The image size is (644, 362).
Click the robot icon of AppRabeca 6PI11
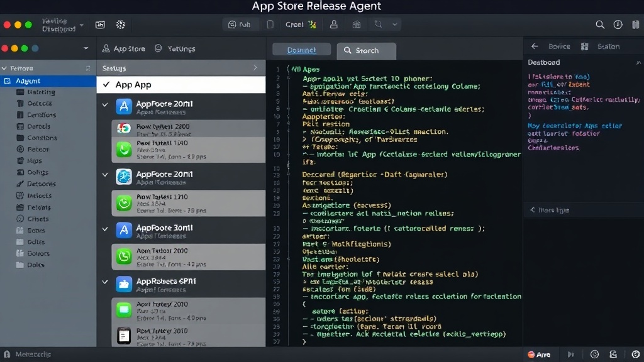pyautogui.click(x=124, y=284)
